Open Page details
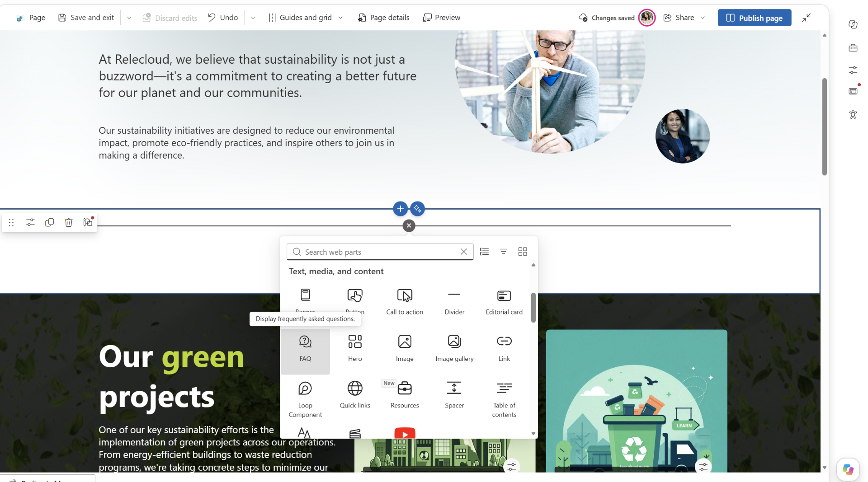 (x=383, y=18)
